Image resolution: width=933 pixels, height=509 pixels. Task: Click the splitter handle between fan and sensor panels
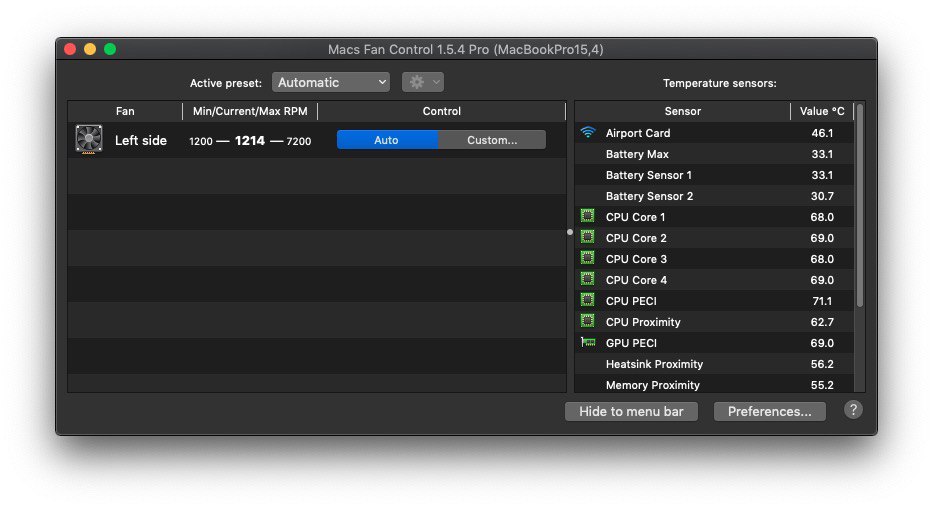coord(570,232)
